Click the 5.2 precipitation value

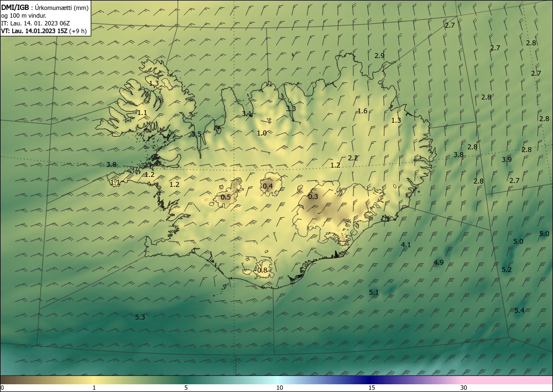(507, 270)
